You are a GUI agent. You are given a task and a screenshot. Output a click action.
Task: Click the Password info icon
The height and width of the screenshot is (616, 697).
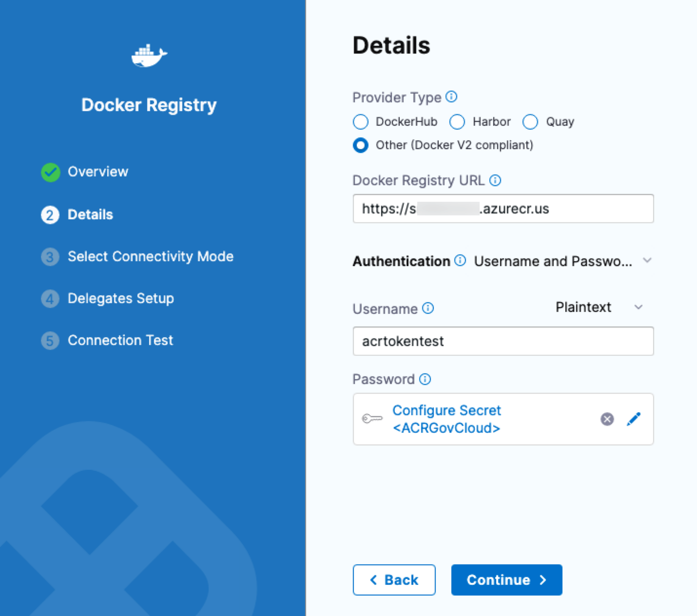click(425, 379)
